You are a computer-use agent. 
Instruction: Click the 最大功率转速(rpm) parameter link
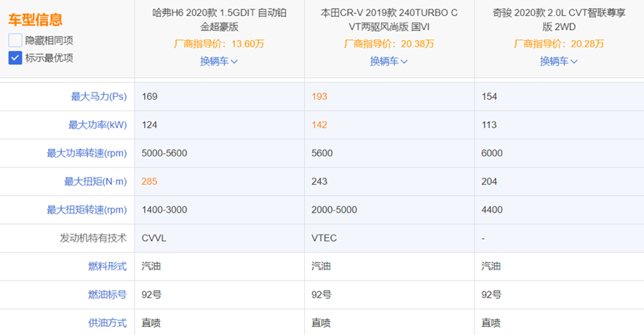(87, 154)
